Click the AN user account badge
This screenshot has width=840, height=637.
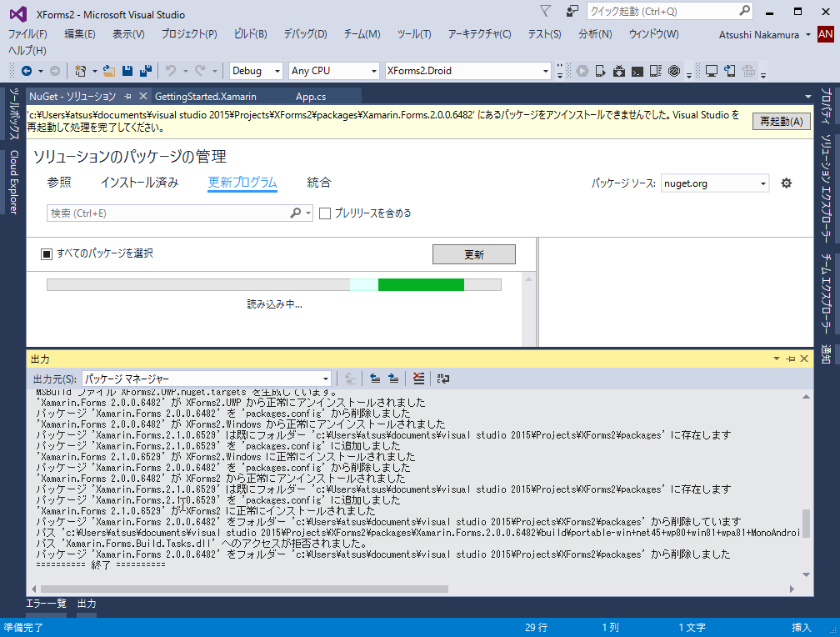(826, 34)
